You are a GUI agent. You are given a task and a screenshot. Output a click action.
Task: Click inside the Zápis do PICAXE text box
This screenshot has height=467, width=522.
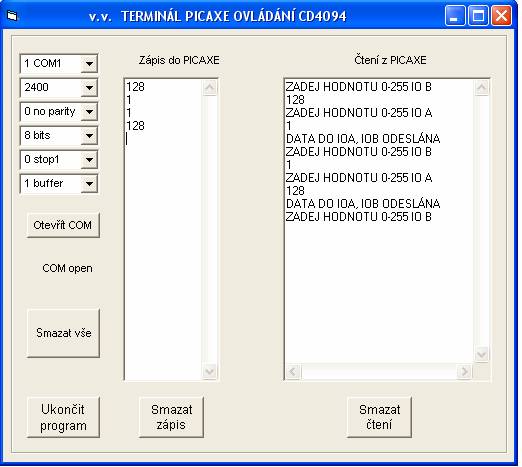pyautogui.click(x=163, y=229)
